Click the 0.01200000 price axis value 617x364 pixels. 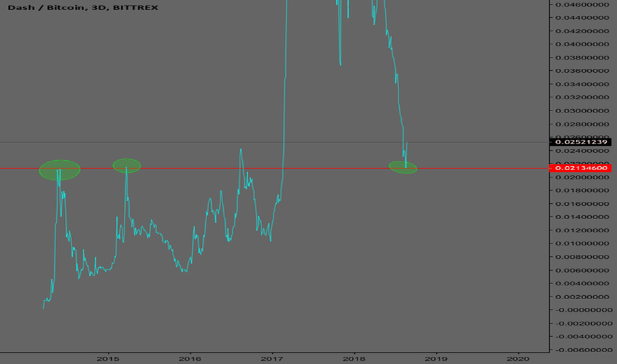(582, 230)
